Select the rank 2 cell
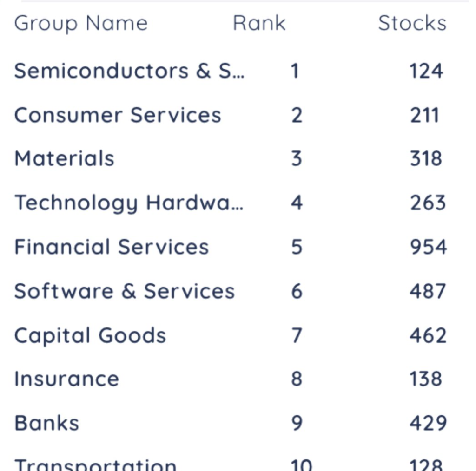The image size is (476, 471). (x=297, y=115)
